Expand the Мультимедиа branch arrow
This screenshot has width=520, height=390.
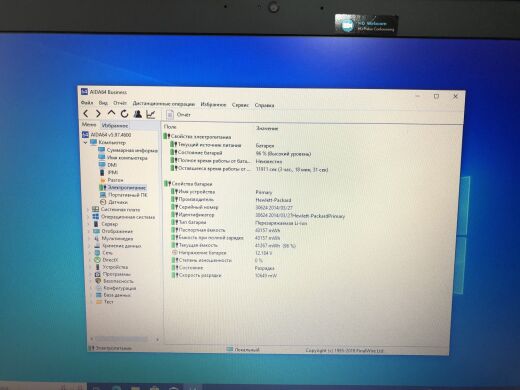(90, 239)
